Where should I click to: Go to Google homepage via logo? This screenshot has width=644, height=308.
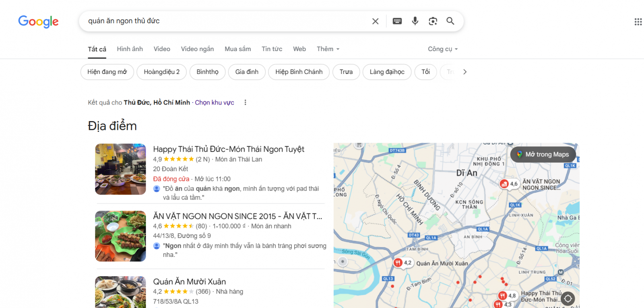pyautogui.click(x=38, y=21)
